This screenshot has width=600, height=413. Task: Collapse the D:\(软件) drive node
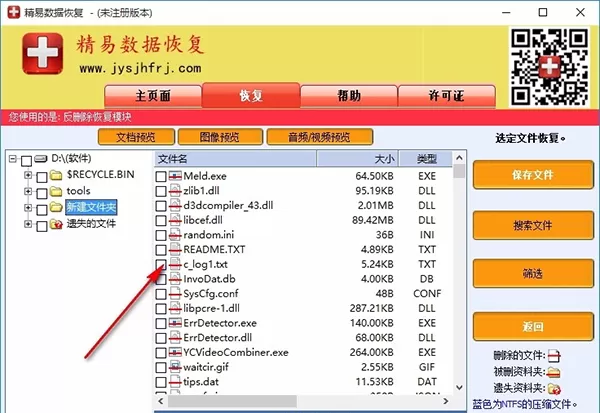click(13, 158)
